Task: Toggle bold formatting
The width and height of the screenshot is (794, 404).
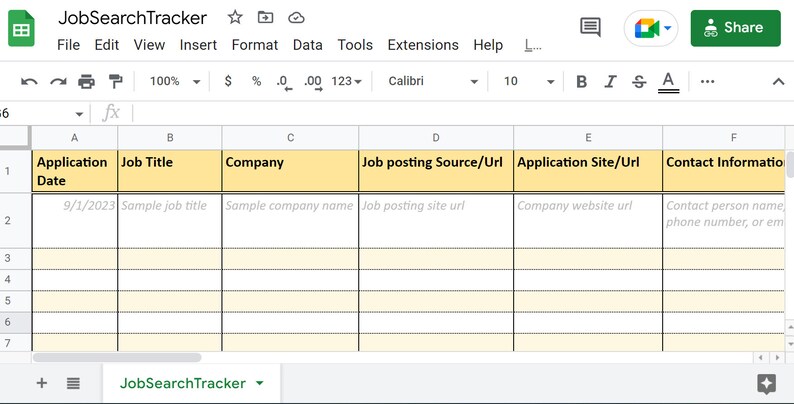Action: click(x=581, y=82)
